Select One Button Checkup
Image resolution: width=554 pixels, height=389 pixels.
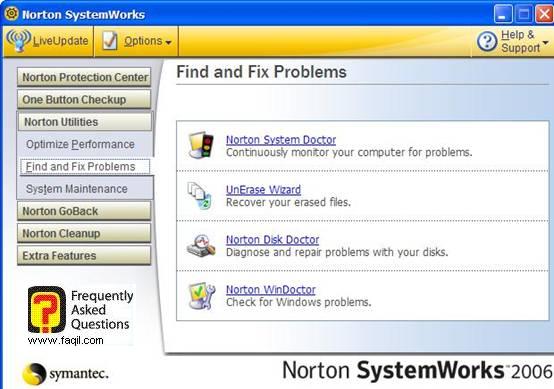84,99
